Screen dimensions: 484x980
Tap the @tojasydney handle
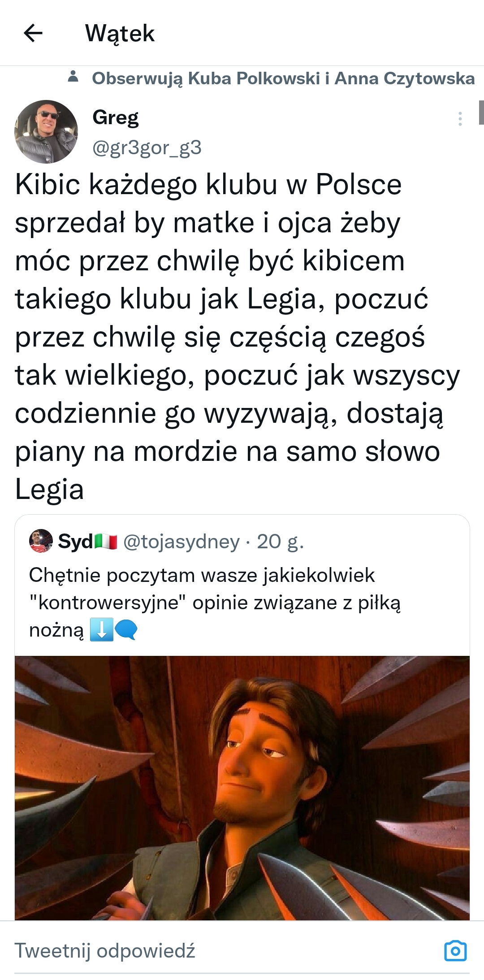pos(181,542)
